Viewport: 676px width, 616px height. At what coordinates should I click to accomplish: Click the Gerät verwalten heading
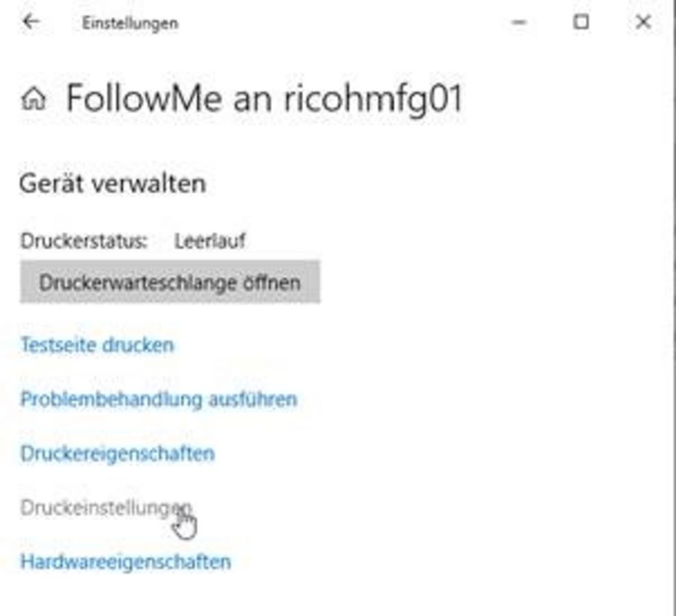coord(112,183)
